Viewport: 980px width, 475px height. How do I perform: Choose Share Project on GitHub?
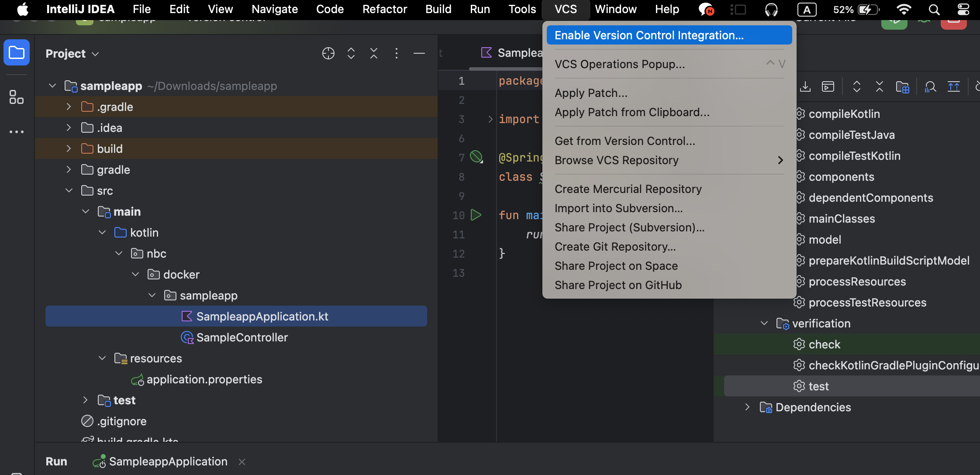click(x=669, y=285)
